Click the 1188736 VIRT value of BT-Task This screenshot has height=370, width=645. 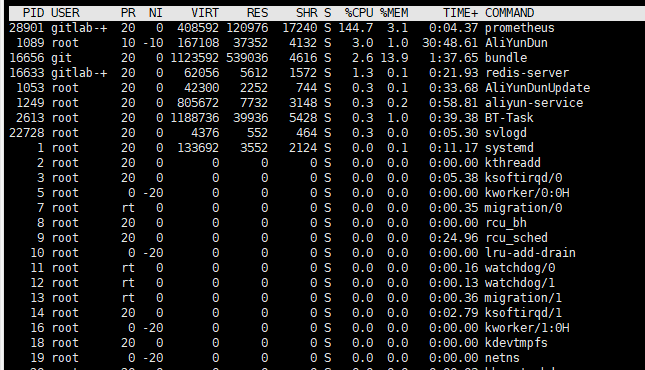(x=195, y=118)
